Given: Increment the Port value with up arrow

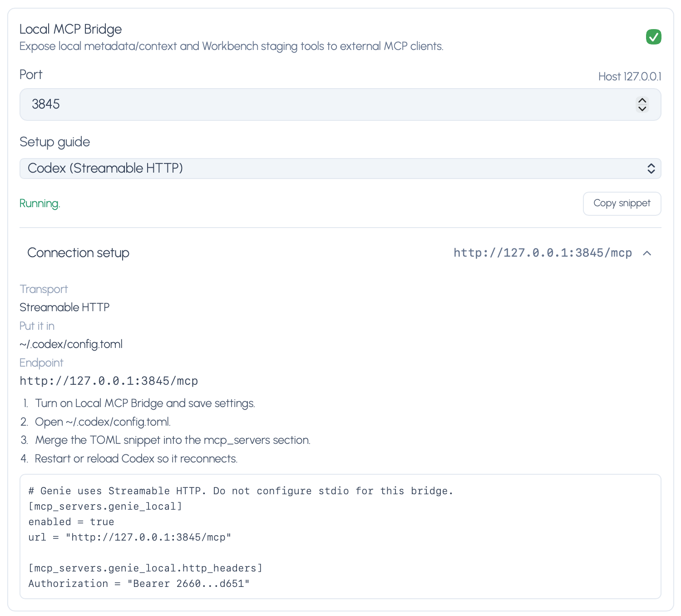Looking at the screenshot, I should click(642, 100).
